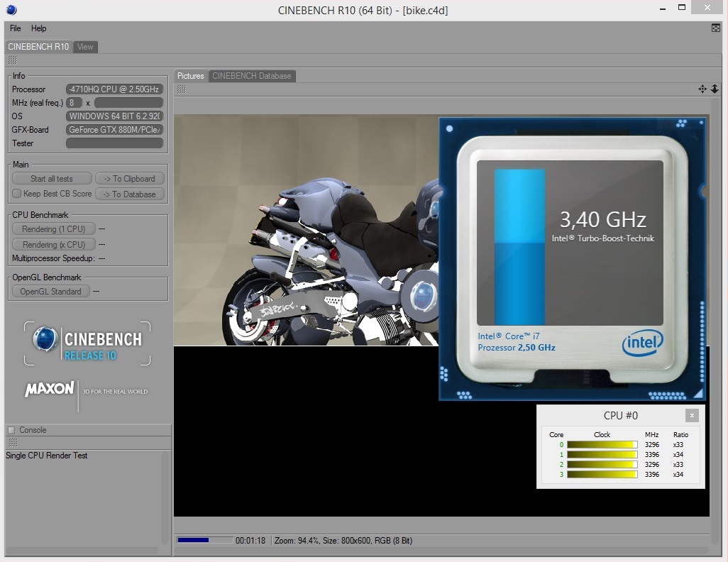Click the MAXON logo
The image size is (728, 562).
[50, 389]
